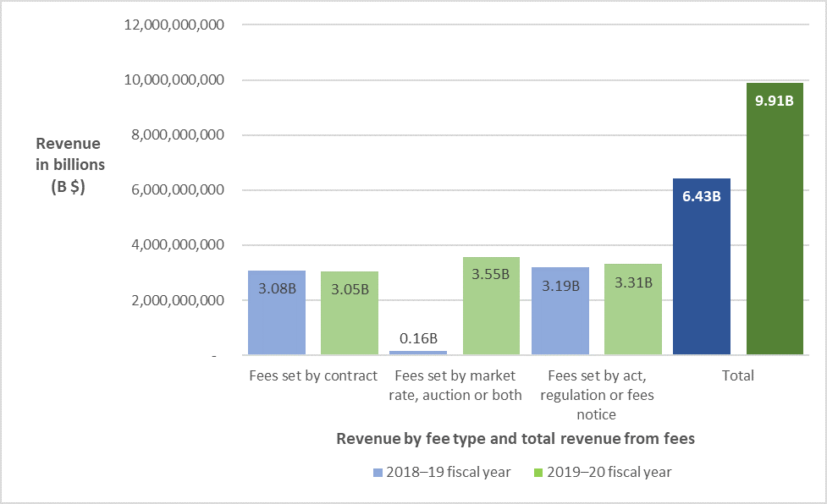Click the 2018–19 legend color swatch
Screen dimensions: 827x504
pos(377,473)
